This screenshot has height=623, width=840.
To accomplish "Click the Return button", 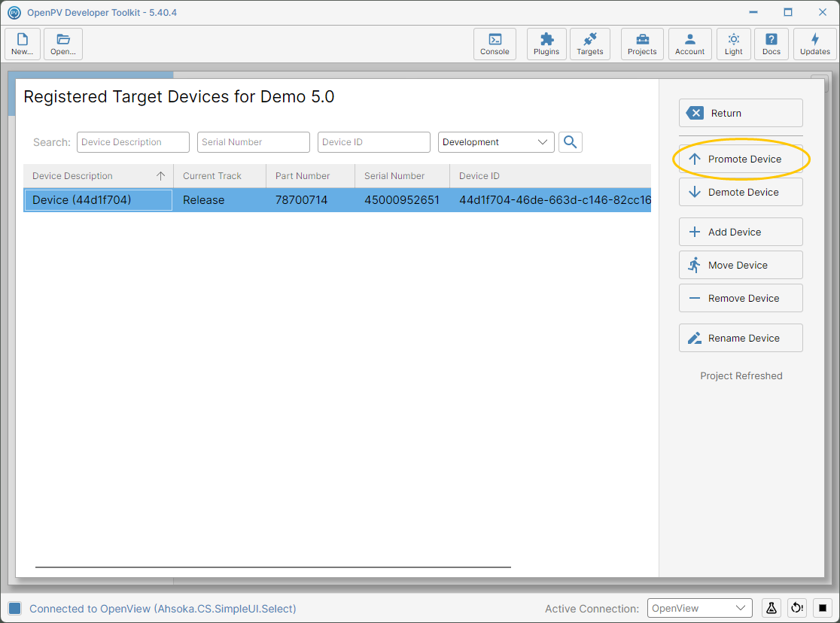I will tap(741, 113).
